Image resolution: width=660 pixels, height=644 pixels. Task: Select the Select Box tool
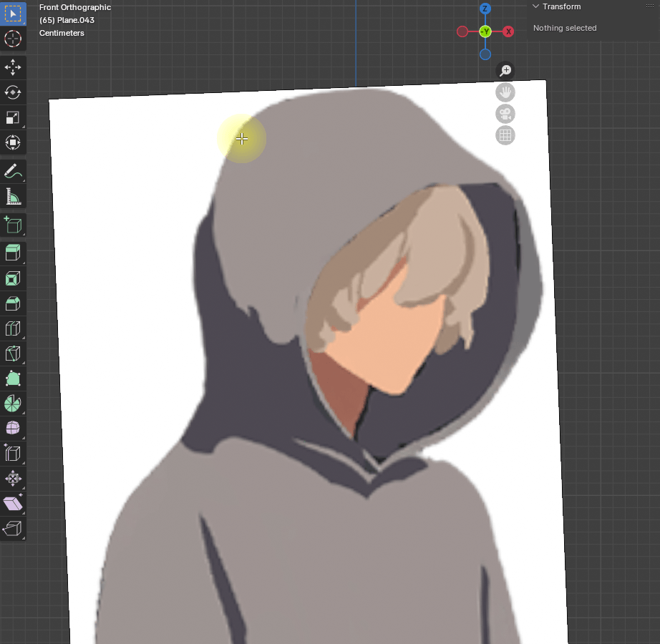pyautogui.click(x=13, y=14)
